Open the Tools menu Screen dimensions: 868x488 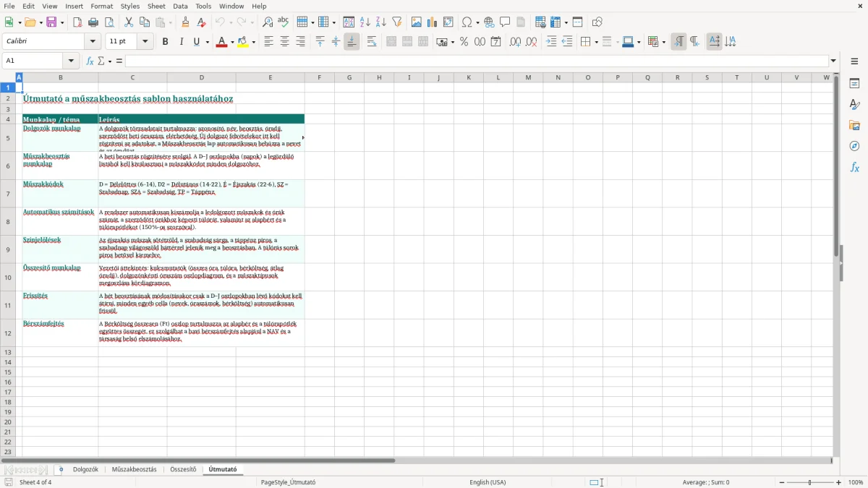coord(203,6)
